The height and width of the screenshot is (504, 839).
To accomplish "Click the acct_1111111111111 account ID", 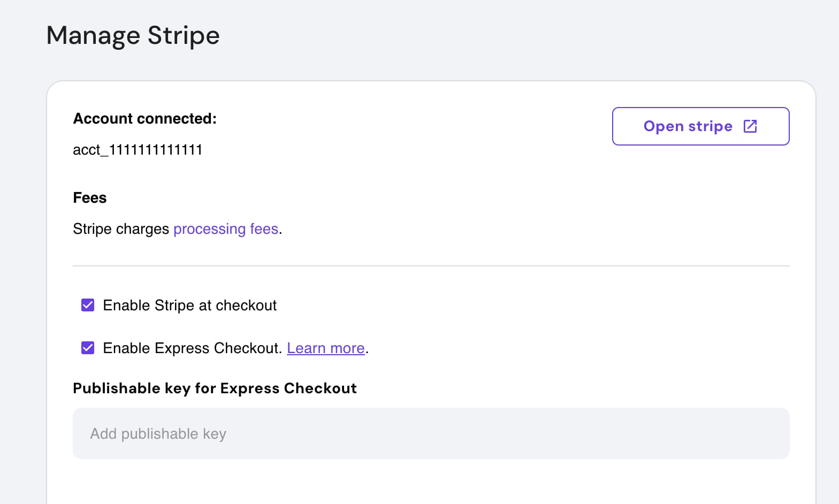I will click(x=138, y=150).
